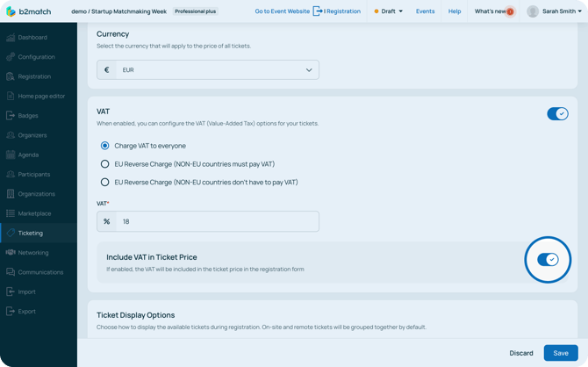Open the Events menu item
The width and height of the screenshot is (588, 367).
tap(425, 11)
